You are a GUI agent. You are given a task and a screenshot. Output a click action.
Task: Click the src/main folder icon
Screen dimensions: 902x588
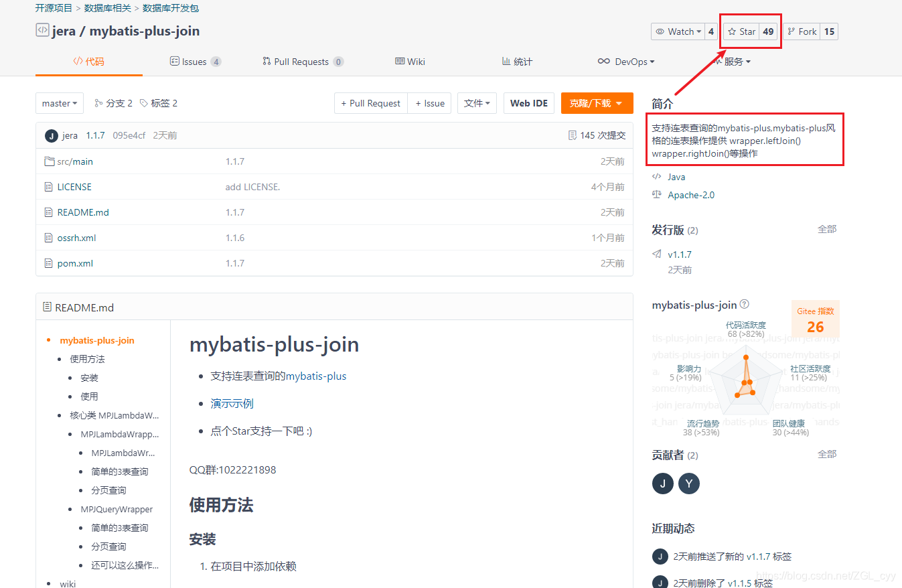(x=48, y=161)
